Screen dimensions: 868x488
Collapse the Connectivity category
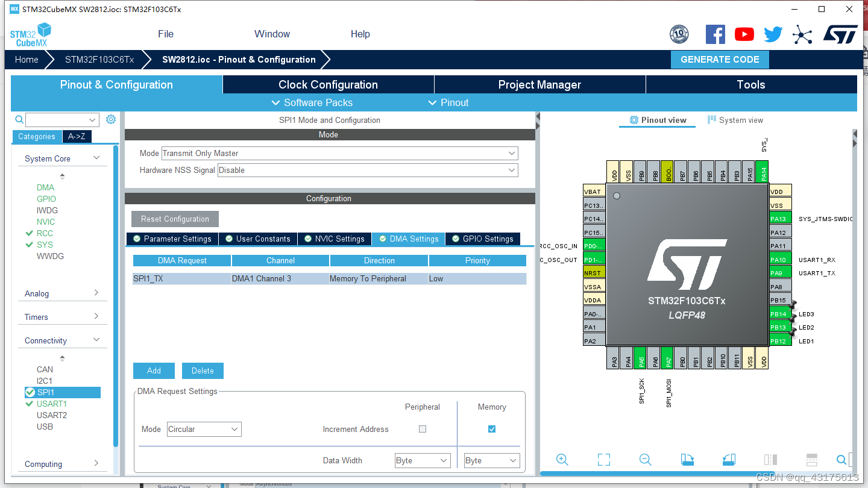point(62,340)
